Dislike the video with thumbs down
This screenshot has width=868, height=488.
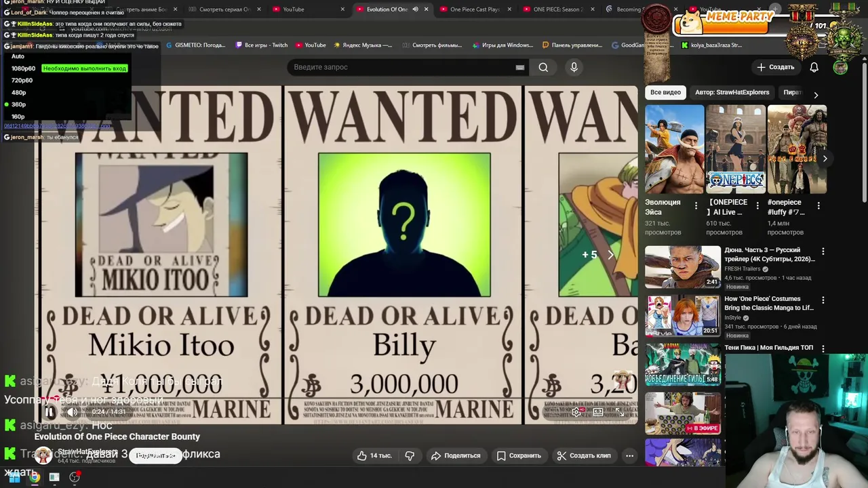[410, 455]
